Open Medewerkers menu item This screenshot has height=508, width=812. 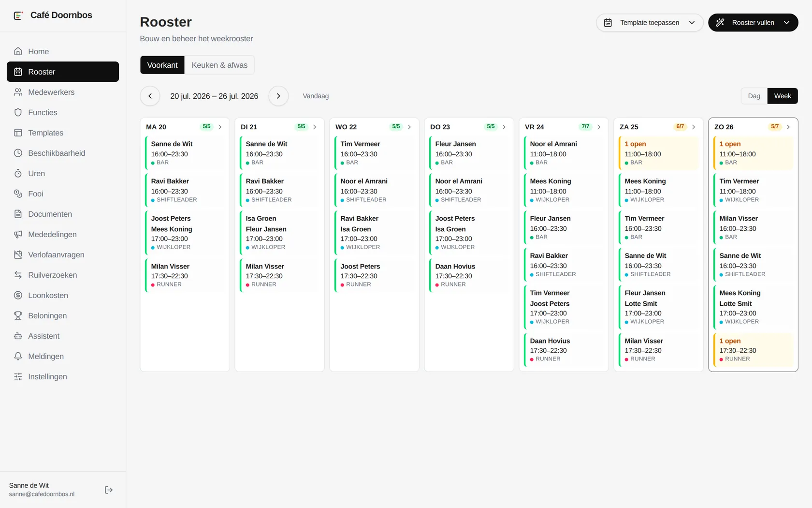[x=63, y=92]
